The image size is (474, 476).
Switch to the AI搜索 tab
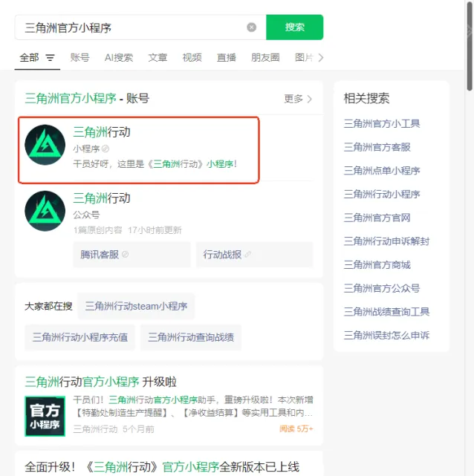[119, 57]
